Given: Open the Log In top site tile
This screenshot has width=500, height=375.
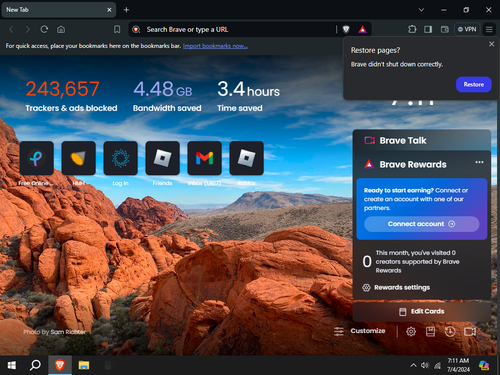Looking at the screenshot, I should click(x=121, y=158).
